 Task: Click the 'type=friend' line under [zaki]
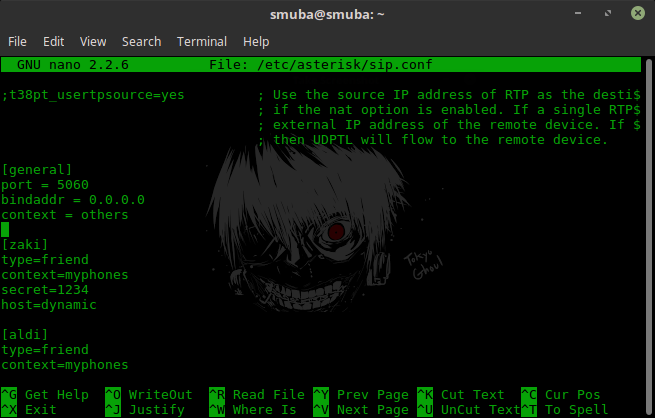tap(45, 259)
